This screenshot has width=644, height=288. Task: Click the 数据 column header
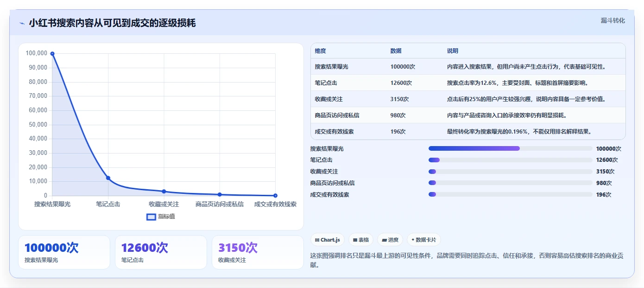pyautogui.click(x=396, y=51)
